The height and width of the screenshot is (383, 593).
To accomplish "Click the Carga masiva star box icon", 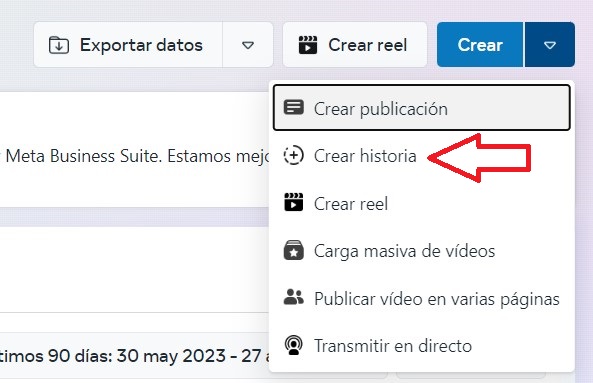I will [x=293, y=250].
